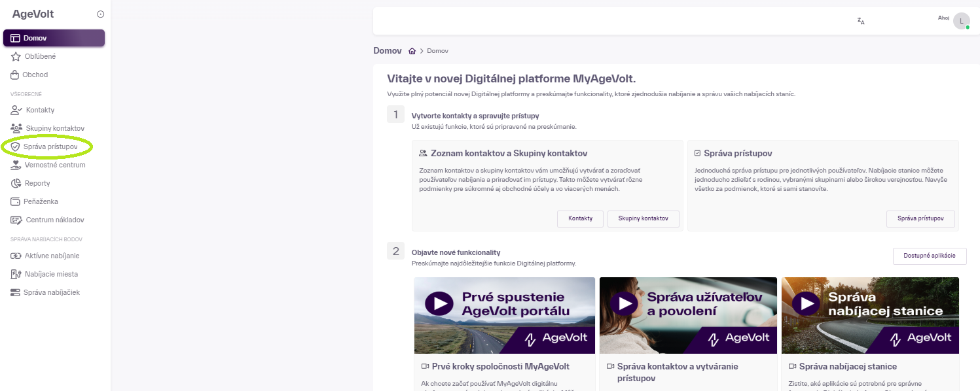980x391 pixels.
Task: Click the Správa prístupov card heading
Action: click(738, 153)
